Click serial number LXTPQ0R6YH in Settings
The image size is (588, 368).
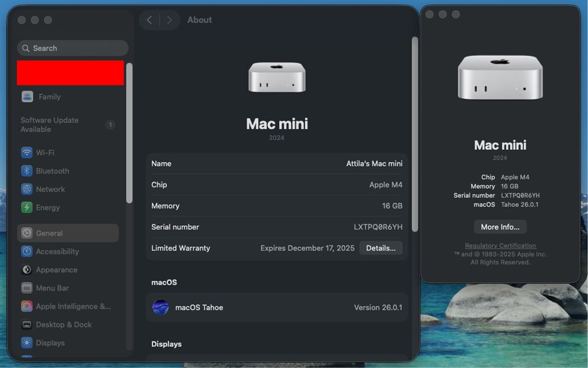click(x=378, y=227)
